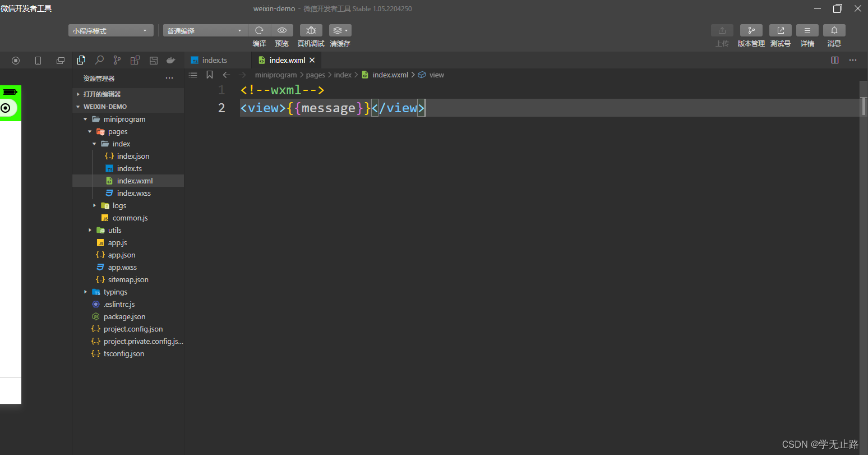Select the index.wxml tab

[x=288, y=60]
